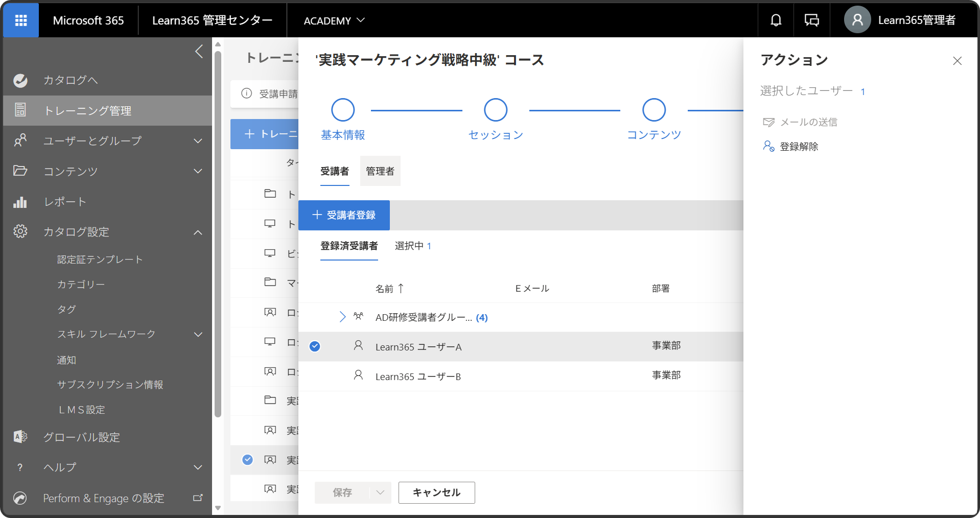Open ＬＭＳ設定 in sidebar
This screenshot has height=518, width=980.
pos(82,410)
